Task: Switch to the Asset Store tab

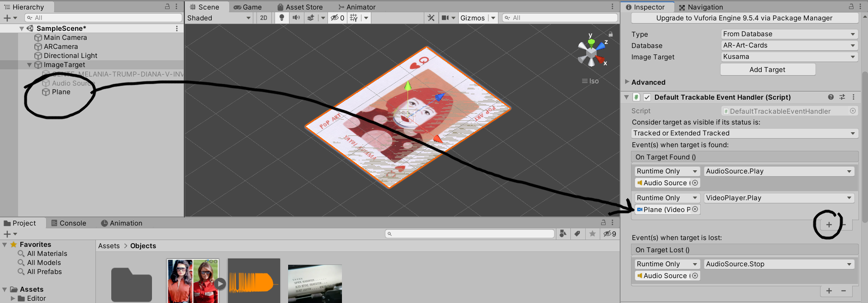Action: click(300, 7)
